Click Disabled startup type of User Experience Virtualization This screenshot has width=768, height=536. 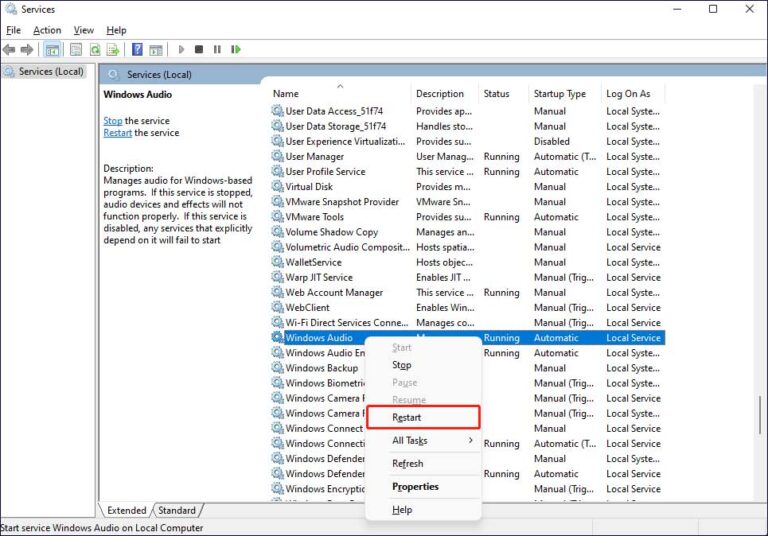(552, 142)
